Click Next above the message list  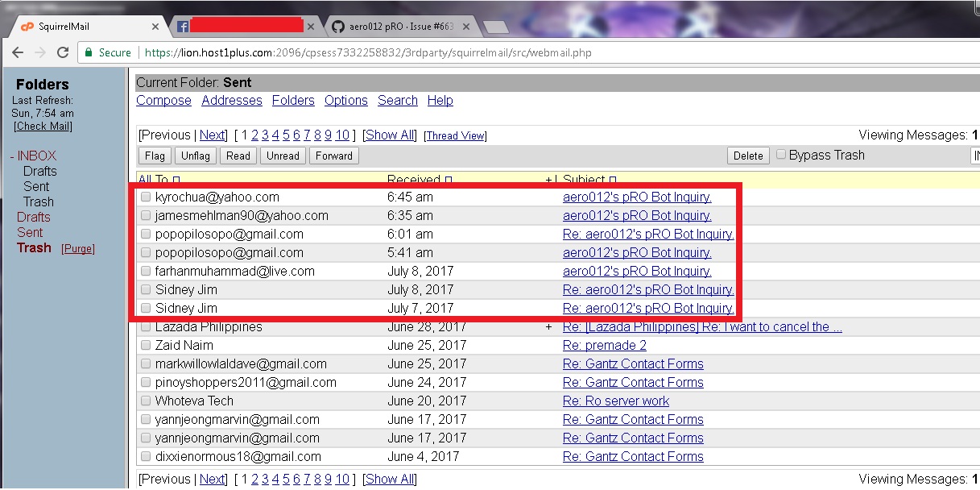point(213,135)
